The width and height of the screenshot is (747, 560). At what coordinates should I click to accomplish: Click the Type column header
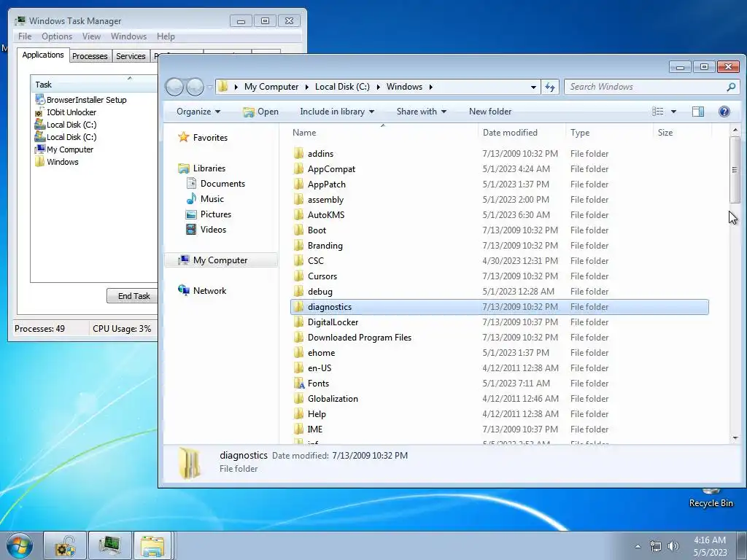609,133
